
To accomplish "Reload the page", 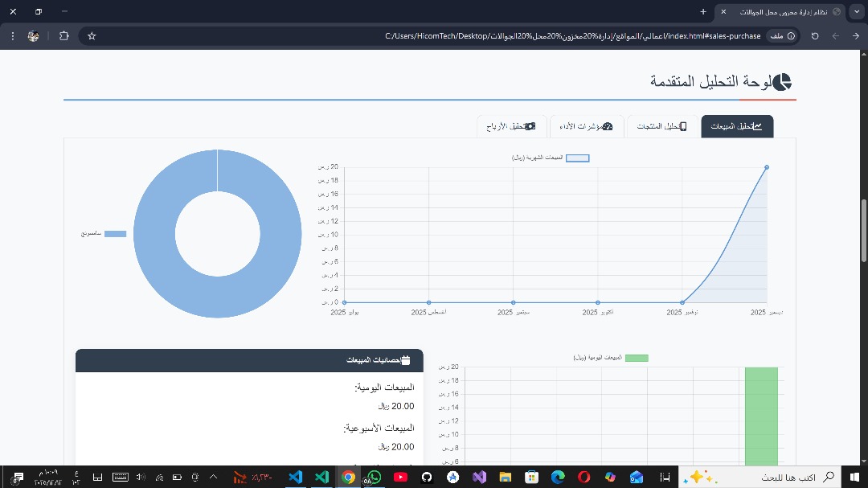I will tap(815, 36).
